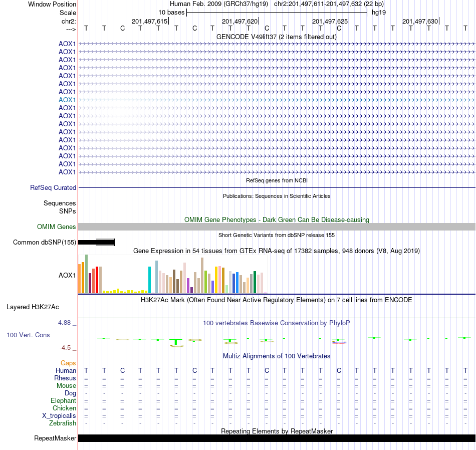Select the Chicken species row label

point(64,408)
